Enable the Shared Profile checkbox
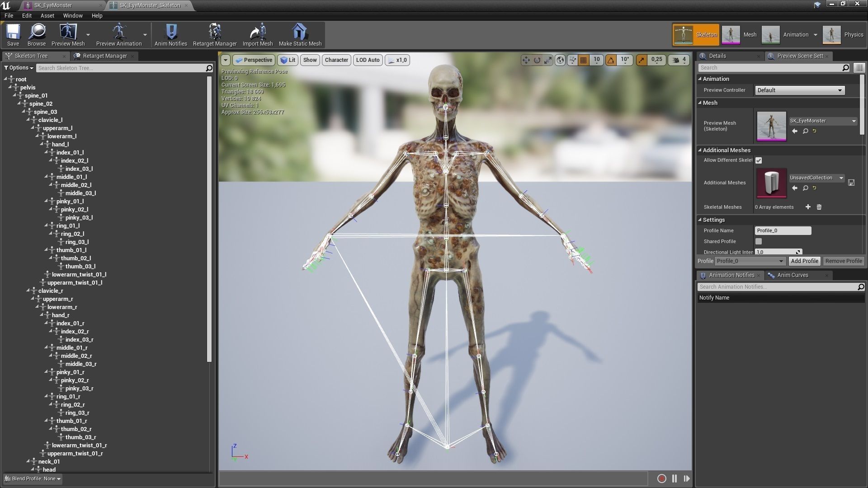 click(x=759, y=241)
